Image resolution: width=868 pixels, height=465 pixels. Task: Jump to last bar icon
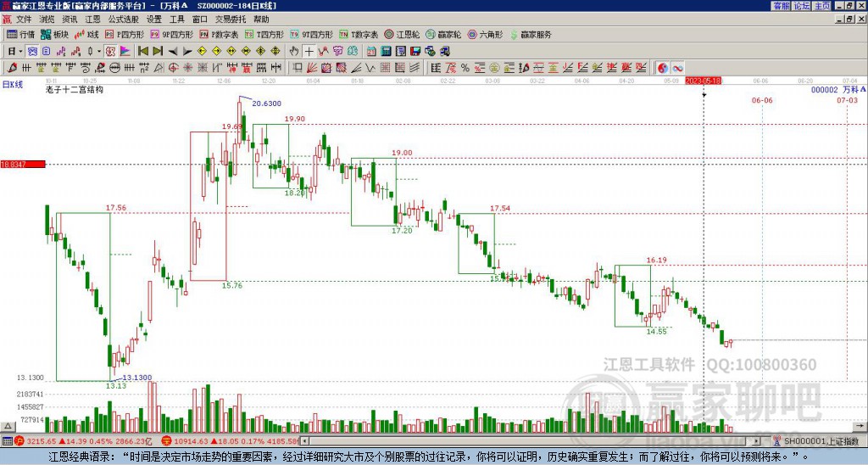click(x=157, y=52)
